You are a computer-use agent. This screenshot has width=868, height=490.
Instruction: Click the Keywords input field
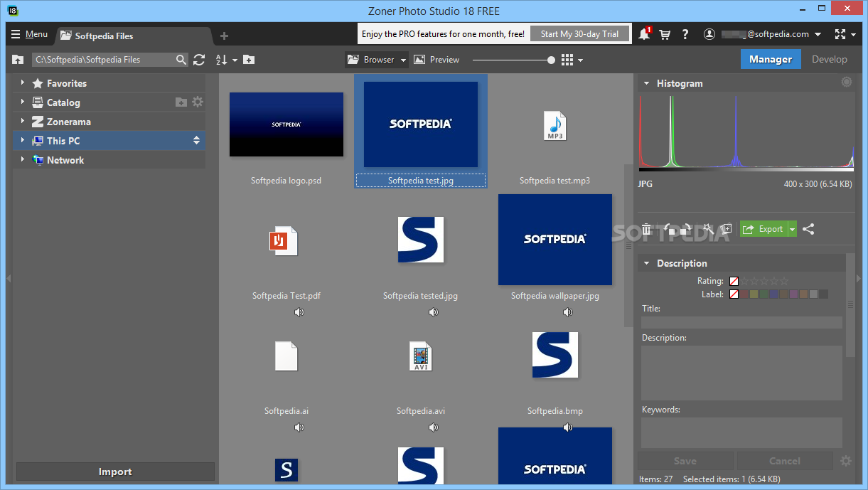click(741, 432)
